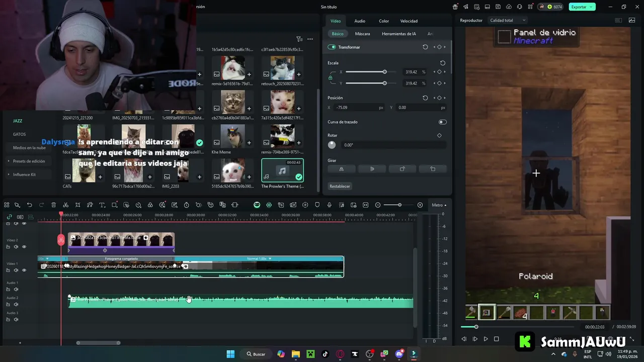The height and width of the screenshot is (362, 644).
Task: Toggle the Transformar switch
Action: pos(332,47)
